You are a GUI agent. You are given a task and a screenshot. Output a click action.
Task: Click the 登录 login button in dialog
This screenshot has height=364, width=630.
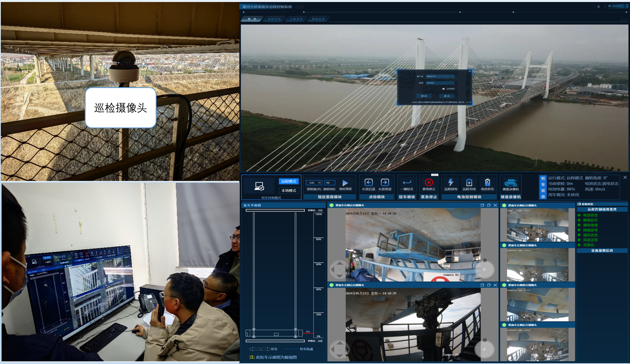424,96
